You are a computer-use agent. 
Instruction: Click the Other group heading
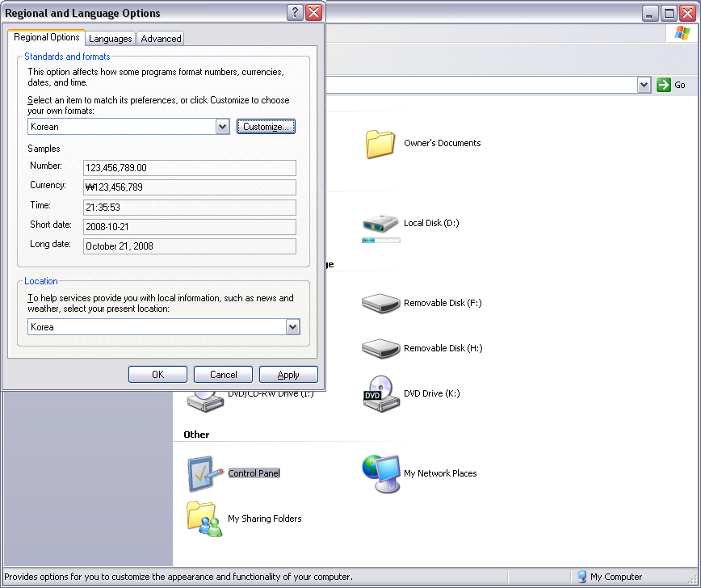[x=196, y=435]
